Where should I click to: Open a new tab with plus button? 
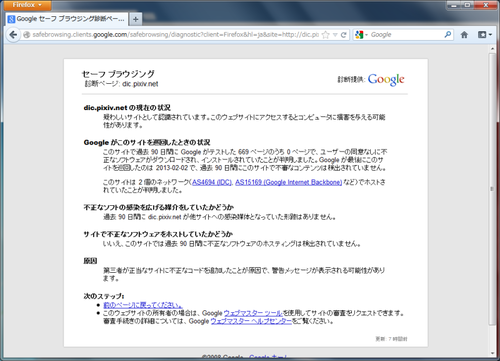[x=136, y=19]
